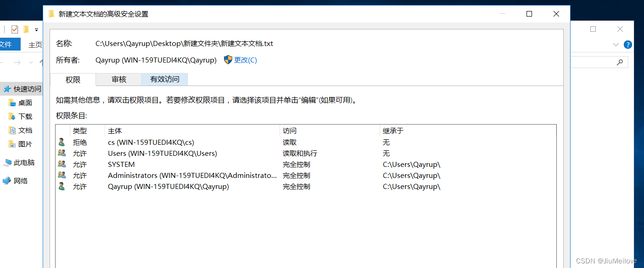Screen dimensions: 644x268
Task: Click the 读取和执行 access cell
Action: pos(300,154)
